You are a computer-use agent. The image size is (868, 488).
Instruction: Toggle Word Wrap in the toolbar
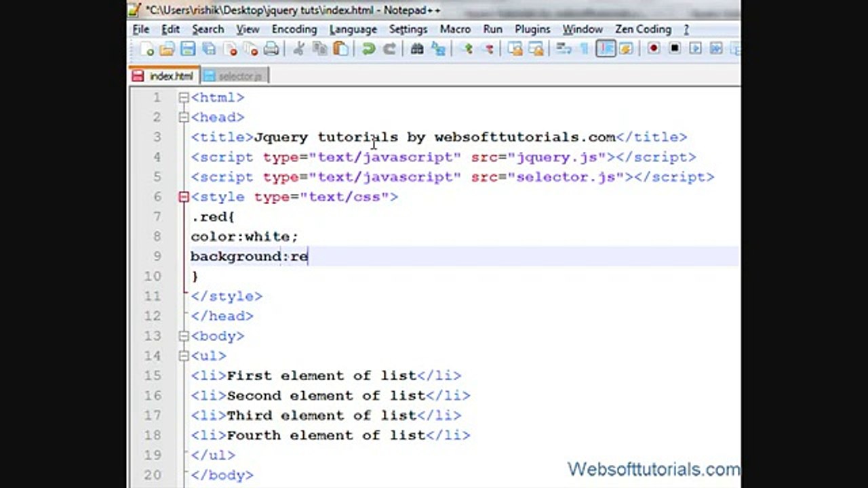(564, 49)
